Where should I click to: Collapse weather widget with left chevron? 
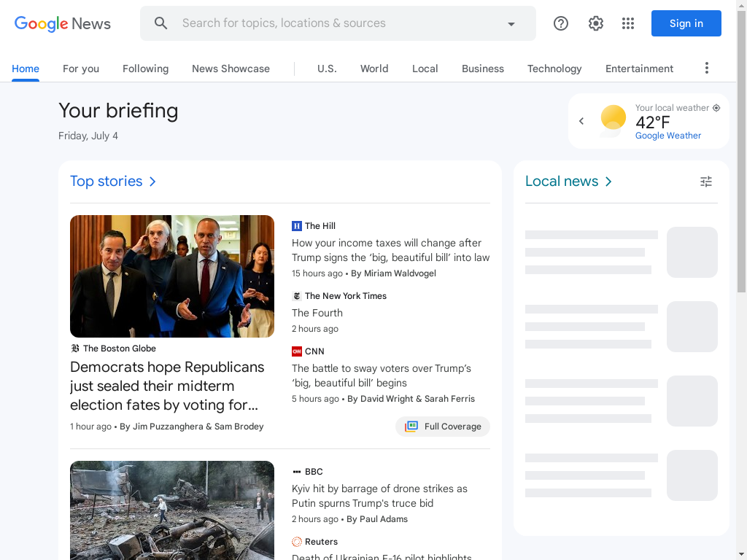581,121
